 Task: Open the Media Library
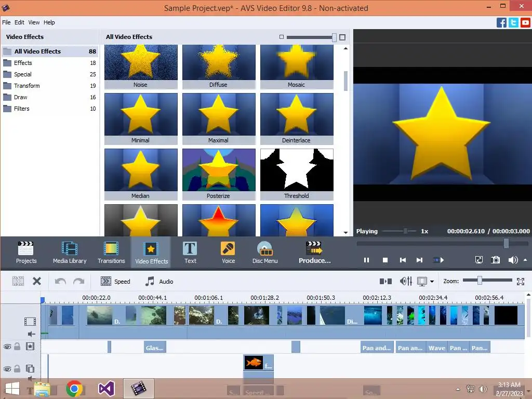(x=70, y=252)
